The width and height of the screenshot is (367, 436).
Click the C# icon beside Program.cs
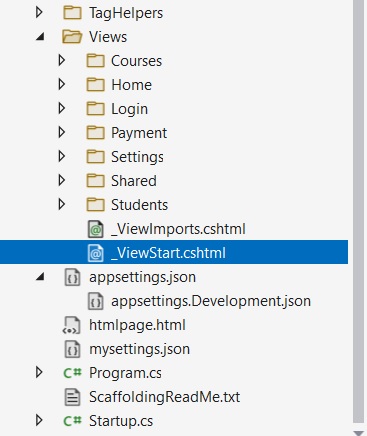click(72, 373)
